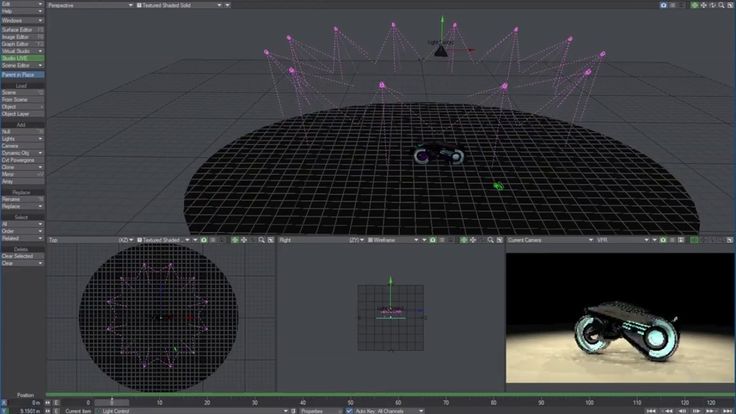
Task: Open the Perspective view type dropdown
Action: click(90, 5)
